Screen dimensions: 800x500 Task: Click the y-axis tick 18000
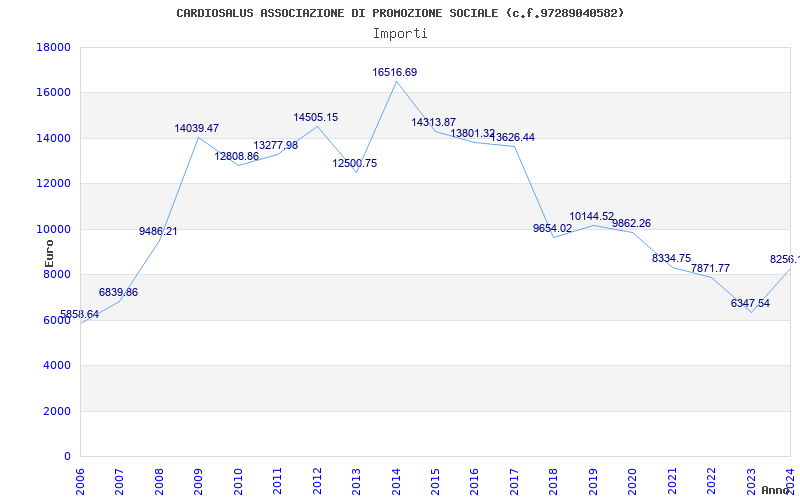pyautogui.click(x=54, y=47)
